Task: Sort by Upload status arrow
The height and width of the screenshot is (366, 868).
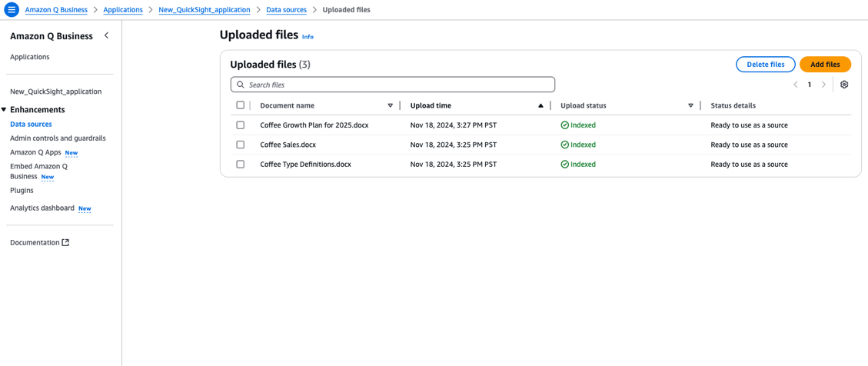Action: (691, 106)
